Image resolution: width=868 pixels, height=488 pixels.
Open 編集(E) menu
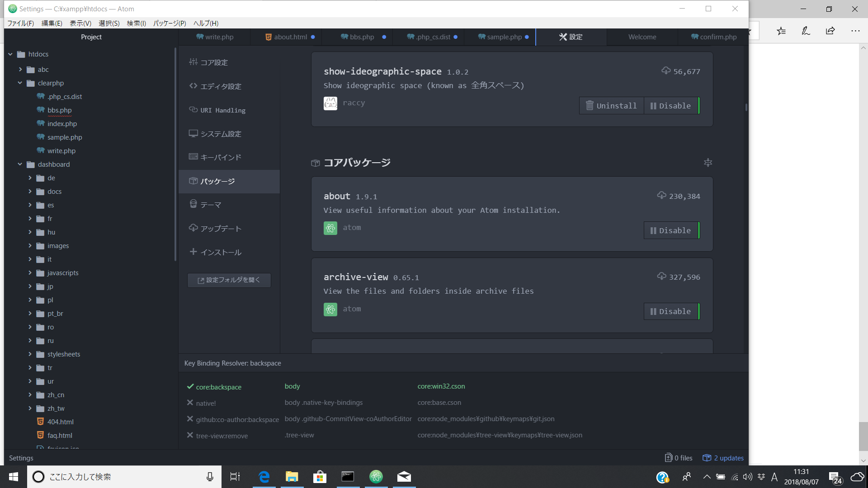point(52,23)
